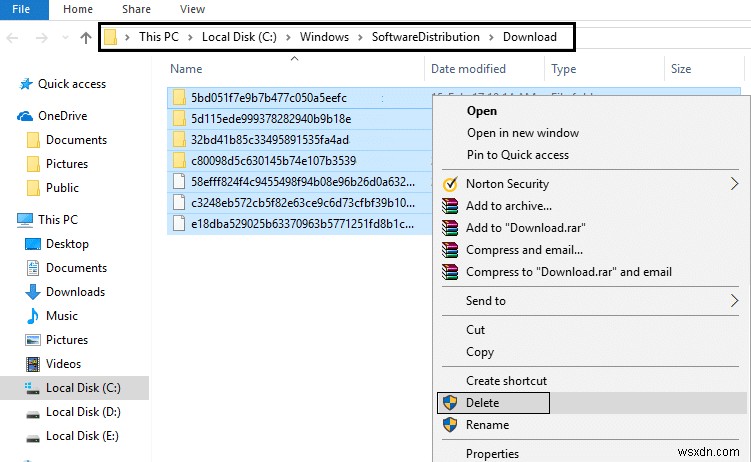Image resolution: width=751 pixels, height=462 pixels.
Task: Choose Open in new window
Action: tap(523, 133)
